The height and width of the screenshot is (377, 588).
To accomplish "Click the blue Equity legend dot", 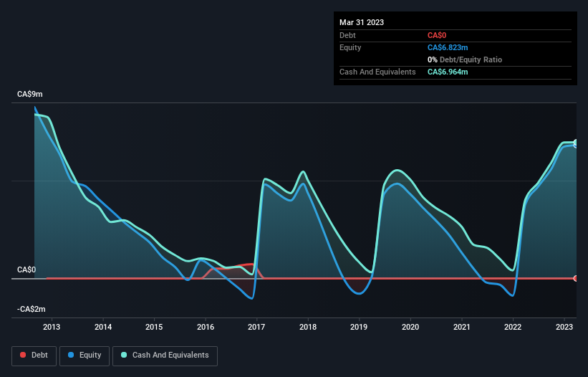I will point(71,355).
